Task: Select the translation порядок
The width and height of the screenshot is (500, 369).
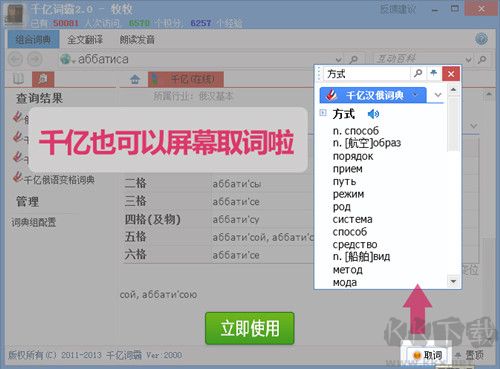Action: [353, 156]
